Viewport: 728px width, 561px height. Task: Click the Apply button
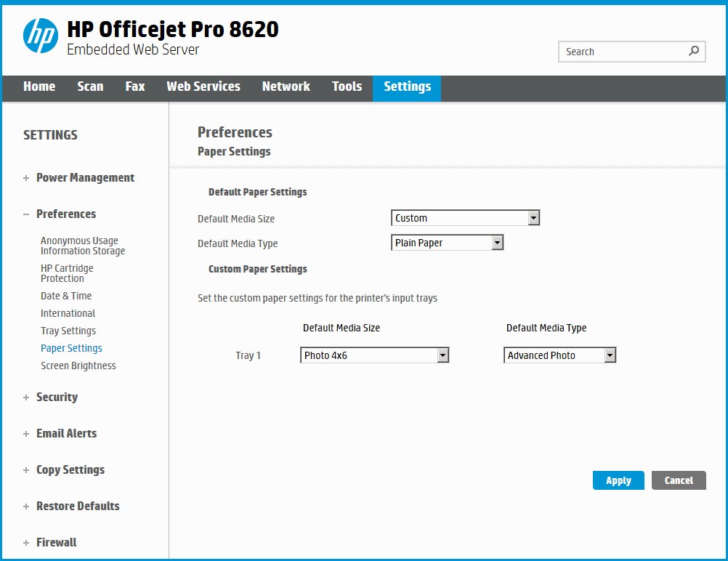coord(618,480)
